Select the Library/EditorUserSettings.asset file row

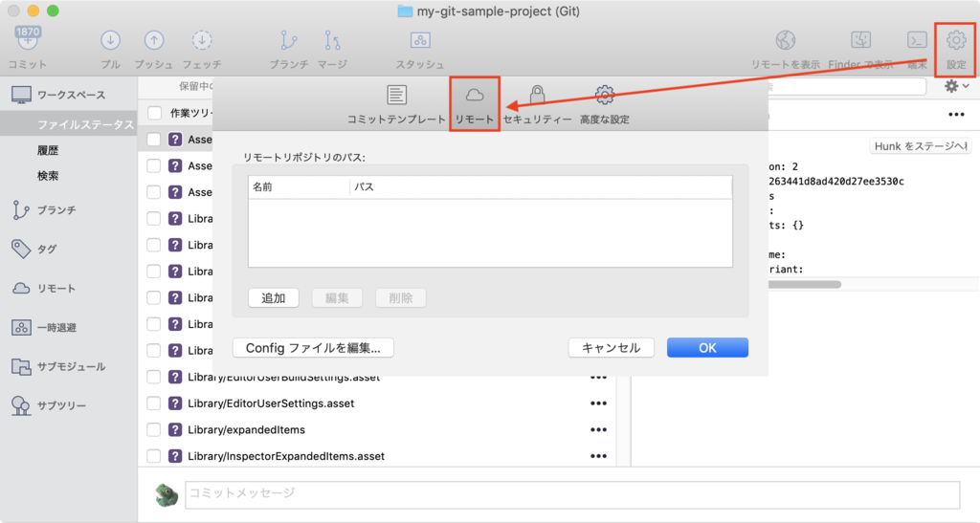(x=377, y=403)
